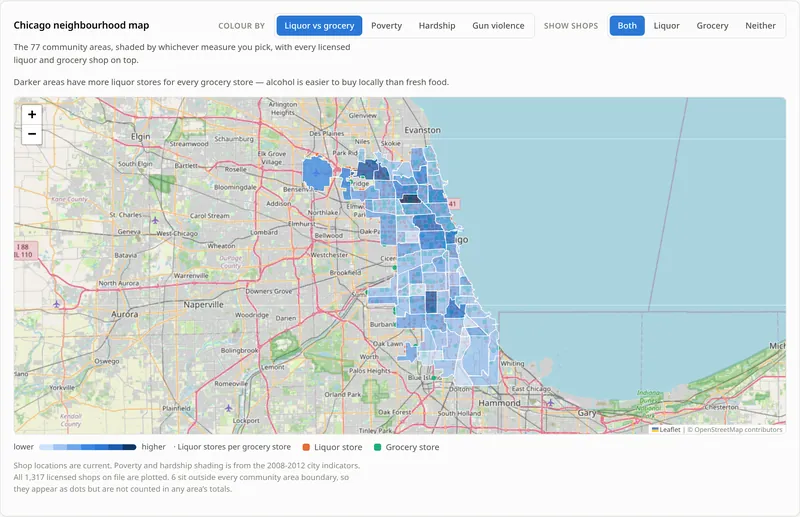Click the Liquor stores per grocery store caption

click(234, 447)
